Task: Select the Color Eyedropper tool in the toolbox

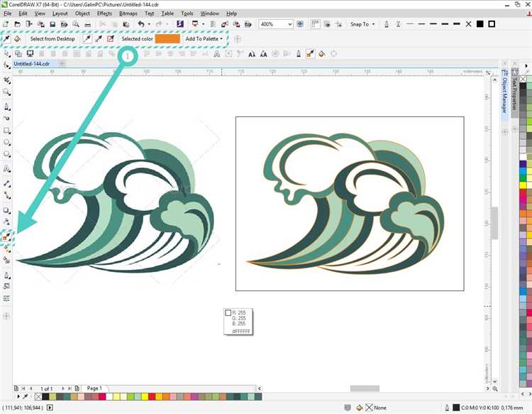Action: point(6,238)
